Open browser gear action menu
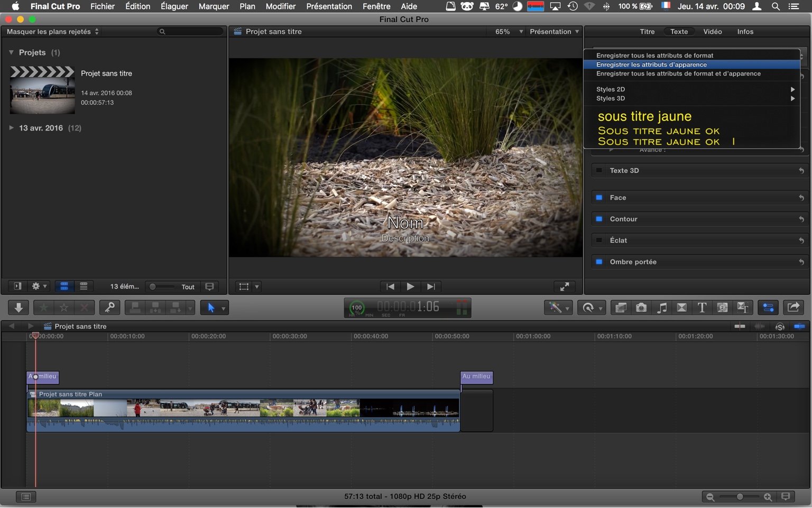The height and width of the screenshot is (508, 812). click(x=39, y=287)
